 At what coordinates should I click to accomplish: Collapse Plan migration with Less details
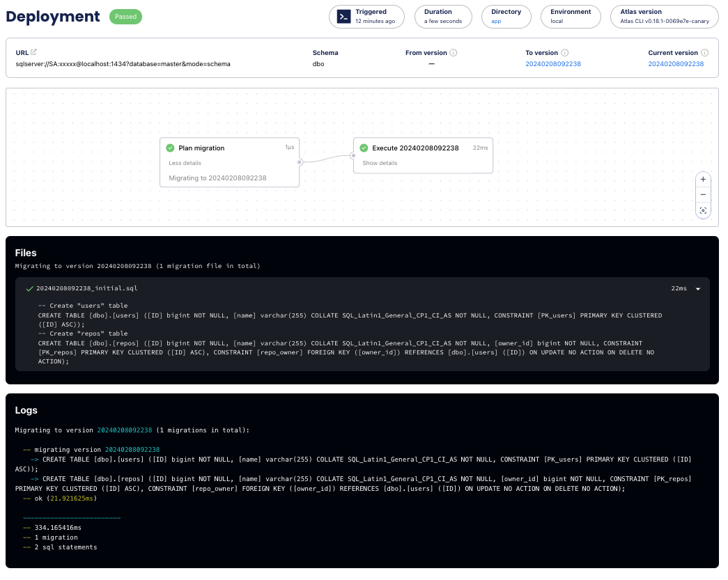pyautogui.click(x=185, y=163)
